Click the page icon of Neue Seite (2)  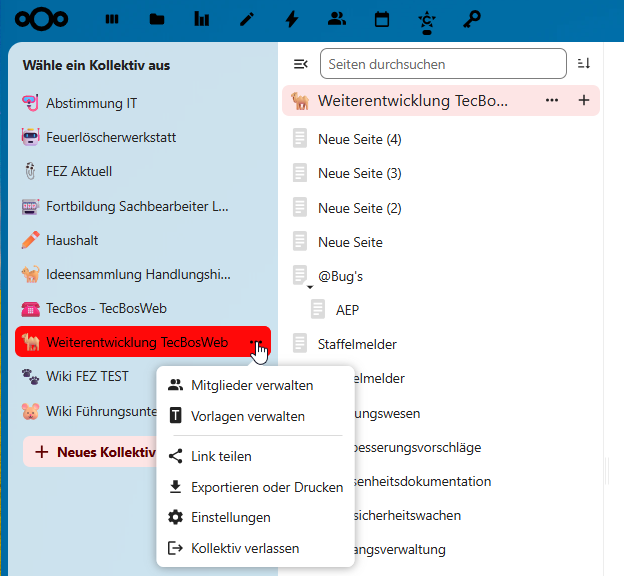point(300,207)
